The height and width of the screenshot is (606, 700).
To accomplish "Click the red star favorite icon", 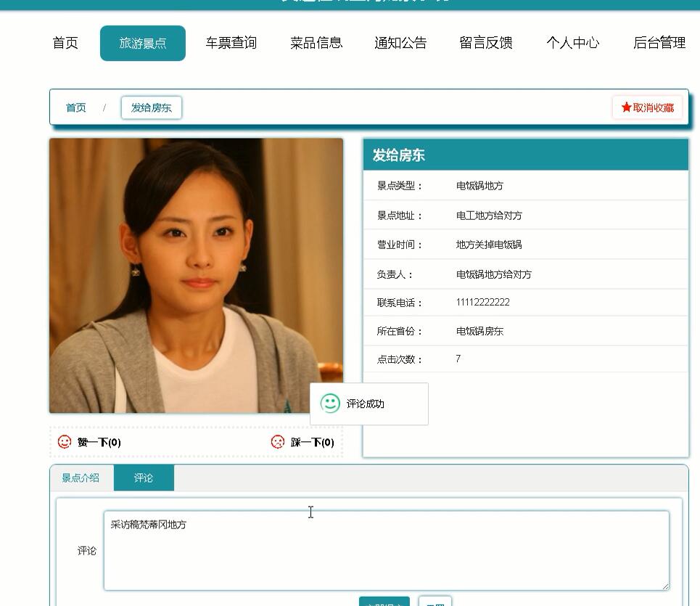I will [627, 107].
